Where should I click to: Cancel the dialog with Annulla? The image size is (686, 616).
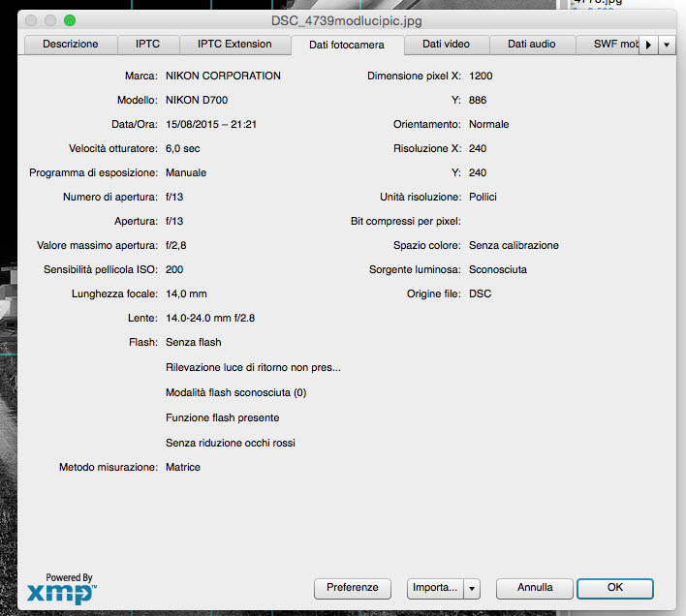point(534,588)
